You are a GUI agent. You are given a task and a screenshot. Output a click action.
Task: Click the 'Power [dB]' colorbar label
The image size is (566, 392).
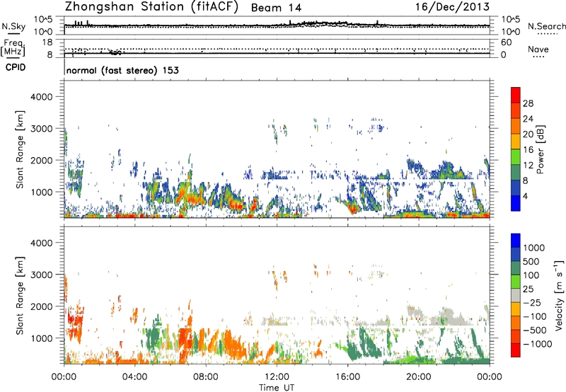pos(540,149)
